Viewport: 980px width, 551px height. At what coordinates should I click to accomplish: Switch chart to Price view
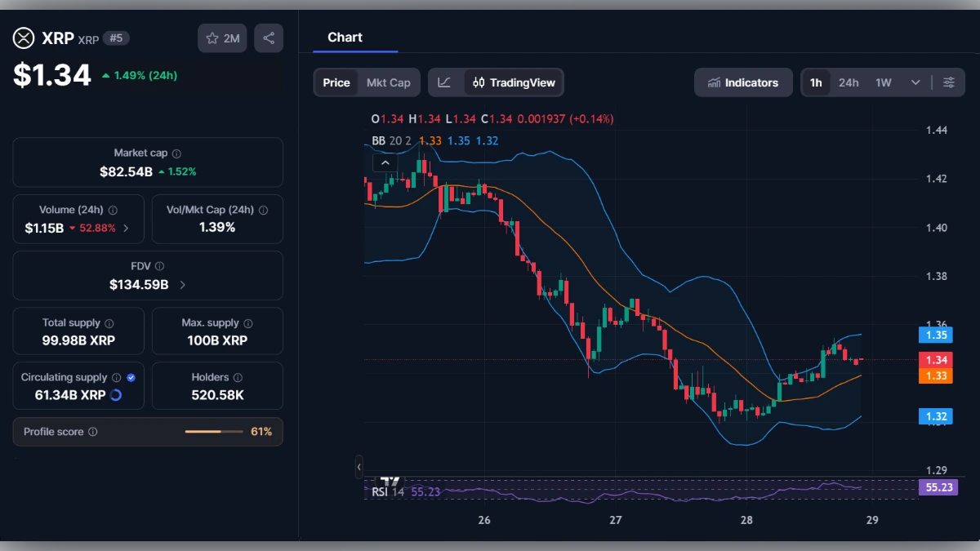336,82
